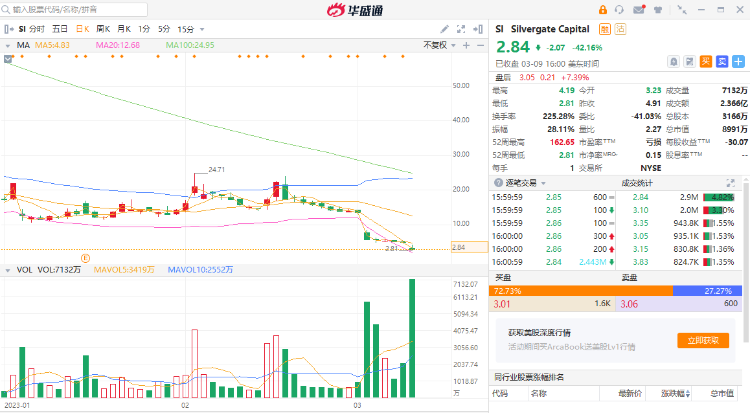Image resolution: width=750 pixels, height=413 pixels.
Task: Click the 盘后 after-hours price 3.05
Action: click(x=527, y=78)
